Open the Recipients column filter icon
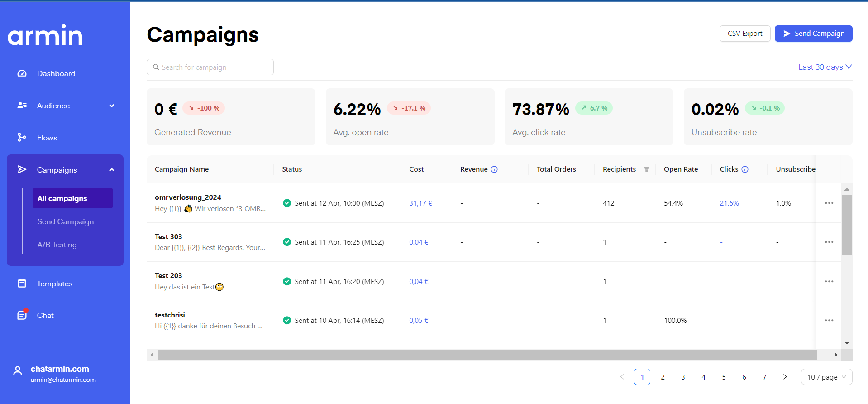This screenshot has height=404, width=868. pos(646,169)
